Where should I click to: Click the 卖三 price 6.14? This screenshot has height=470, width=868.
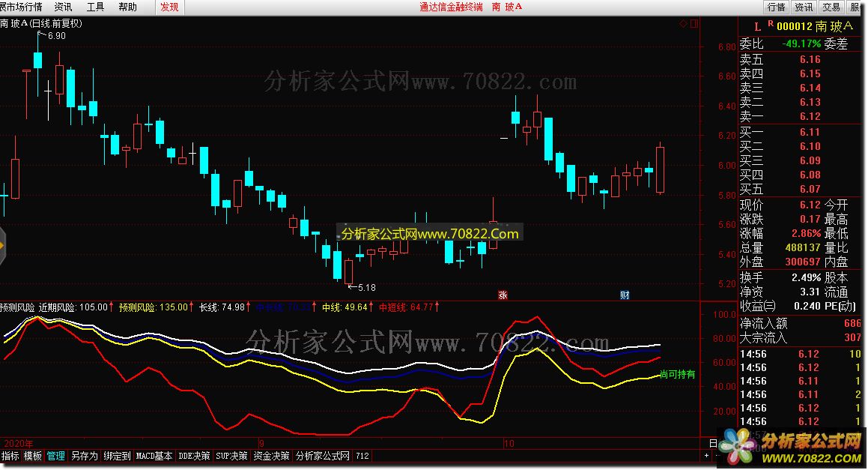tap(810, 88)
